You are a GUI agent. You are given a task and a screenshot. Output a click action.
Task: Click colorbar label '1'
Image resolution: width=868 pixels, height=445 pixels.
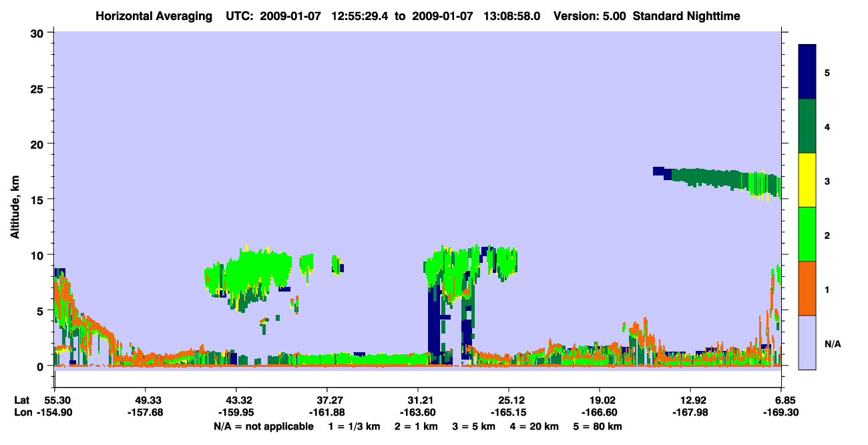[827, 290]
